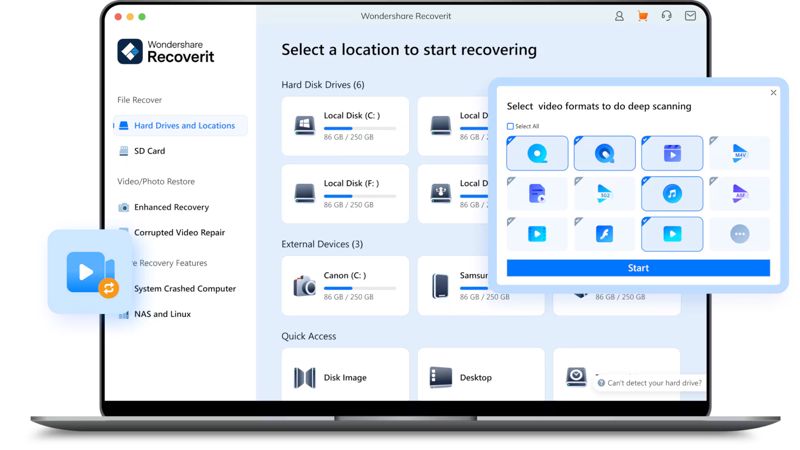Select the Local Disk (F:) card
800x450 pixels.
[345, 194]
